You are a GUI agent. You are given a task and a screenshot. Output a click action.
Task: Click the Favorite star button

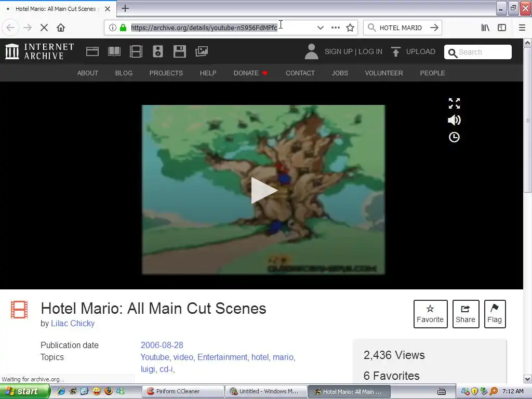(x=430, y=314)
